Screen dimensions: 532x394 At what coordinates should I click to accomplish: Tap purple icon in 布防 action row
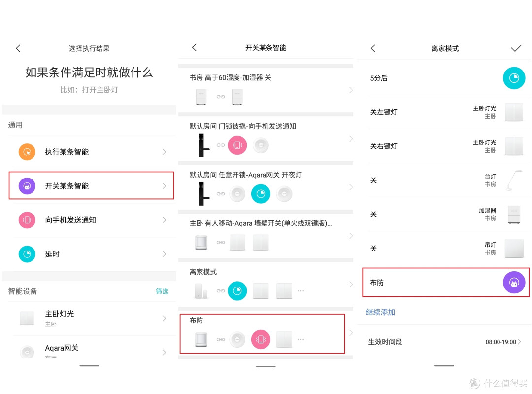pos(514,282)
